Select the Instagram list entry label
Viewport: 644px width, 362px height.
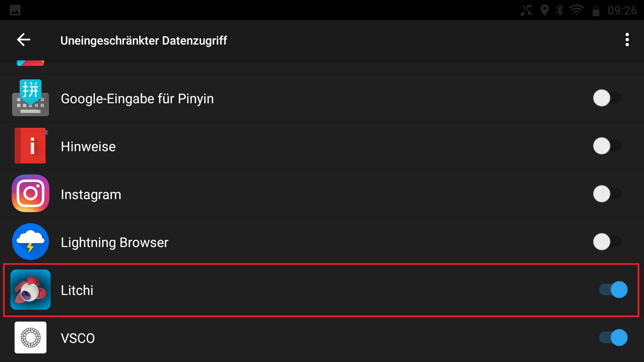(x=91, y=195)
